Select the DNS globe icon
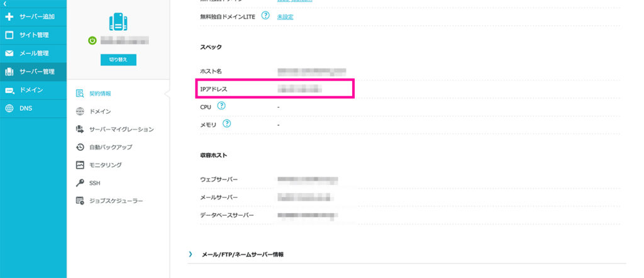Screen dimensions: 644x278 (x=9, y=108)
